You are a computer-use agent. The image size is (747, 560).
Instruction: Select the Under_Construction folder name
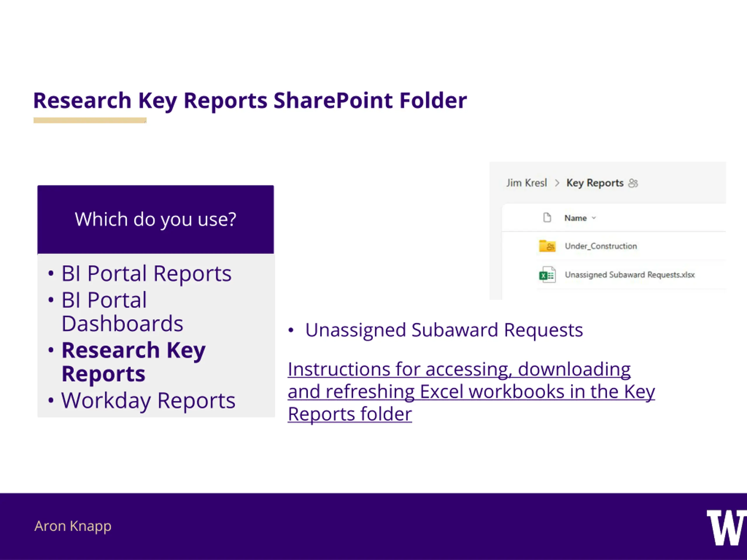point(601,246)
